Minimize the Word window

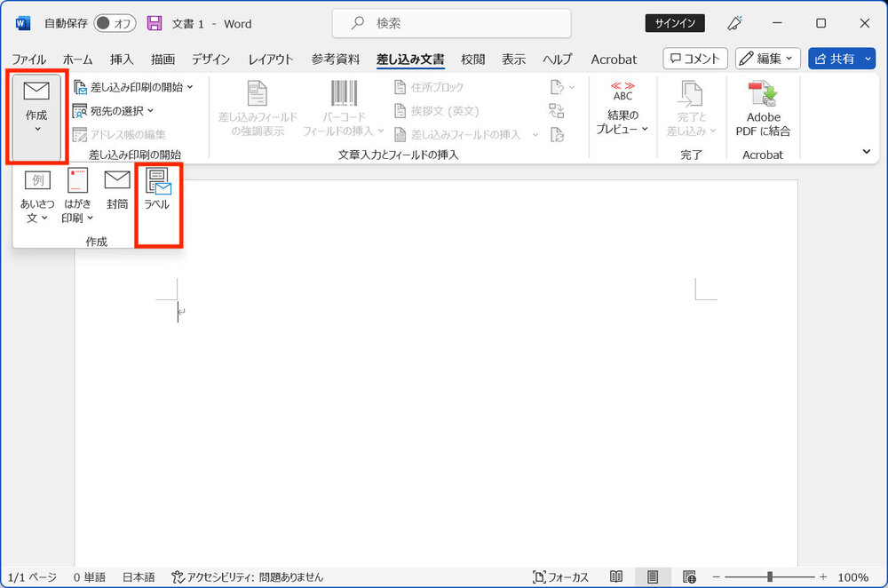[778, 23]
